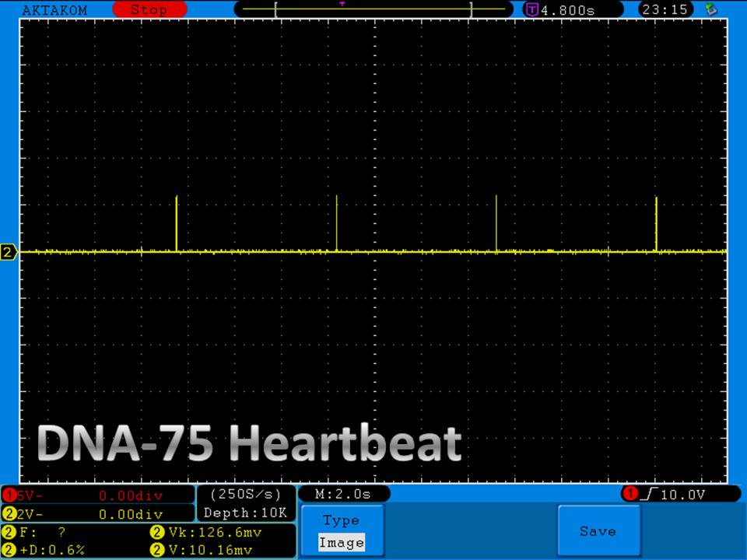
Task: Click the channel 2 ground marker on left edge
Action: pos(9,252)
